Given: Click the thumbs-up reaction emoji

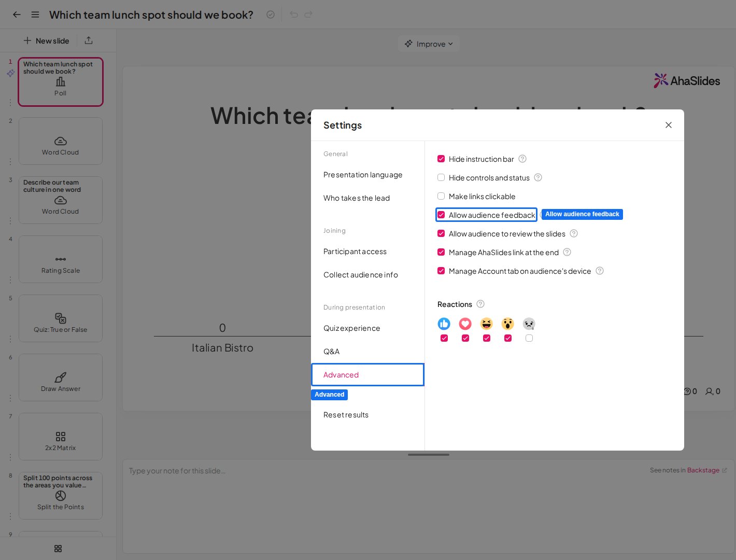Looking at the screenshot, I should [x=444, y=324].
